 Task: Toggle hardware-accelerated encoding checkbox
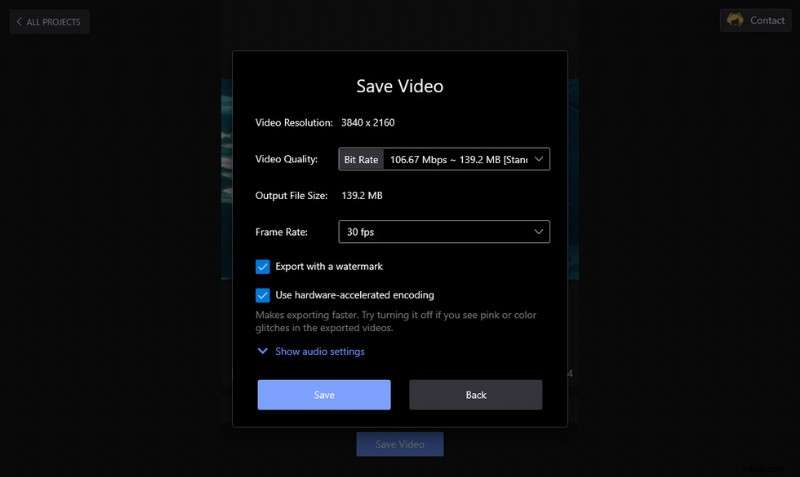coord(262,295)
